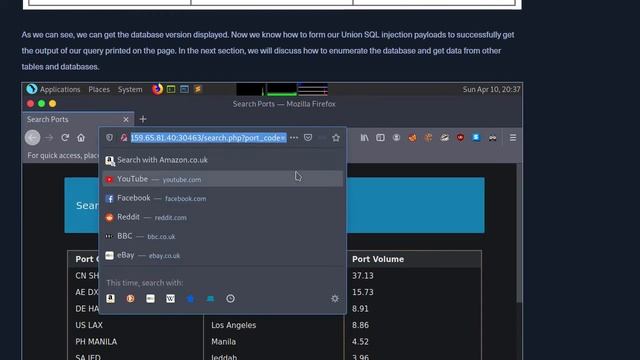Bookmark this page with the star
Screen dimensions: 640x360
336,138
